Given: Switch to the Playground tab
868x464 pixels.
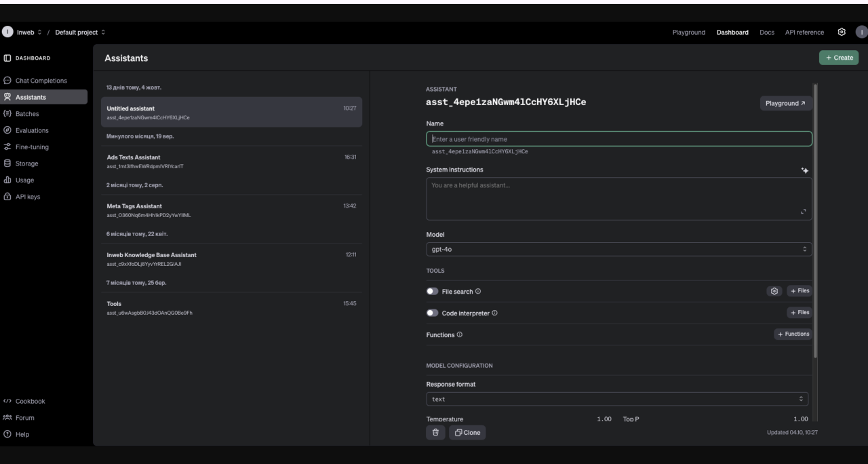Looking at the screenshot, I should point(688,33).
